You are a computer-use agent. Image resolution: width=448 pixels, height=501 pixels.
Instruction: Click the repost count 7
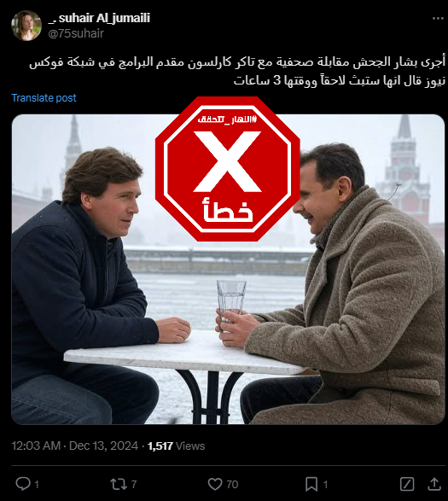pyautogui.click(x=134, y=485)
